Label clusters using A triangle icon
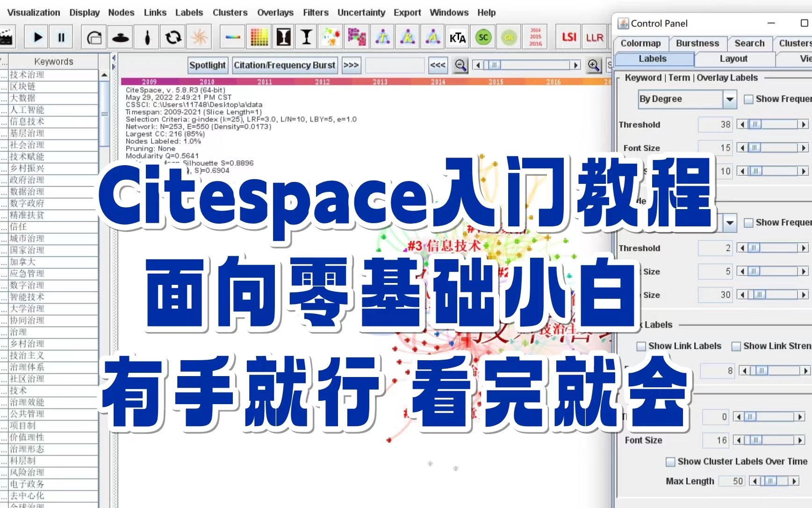 click(x=433, y=37)
